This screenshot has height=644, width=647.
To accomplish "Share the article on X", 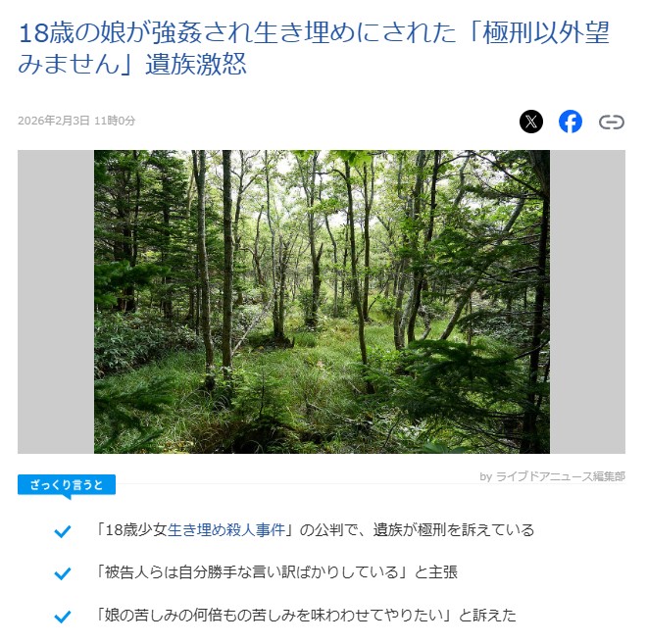I will tap(530, 122).
